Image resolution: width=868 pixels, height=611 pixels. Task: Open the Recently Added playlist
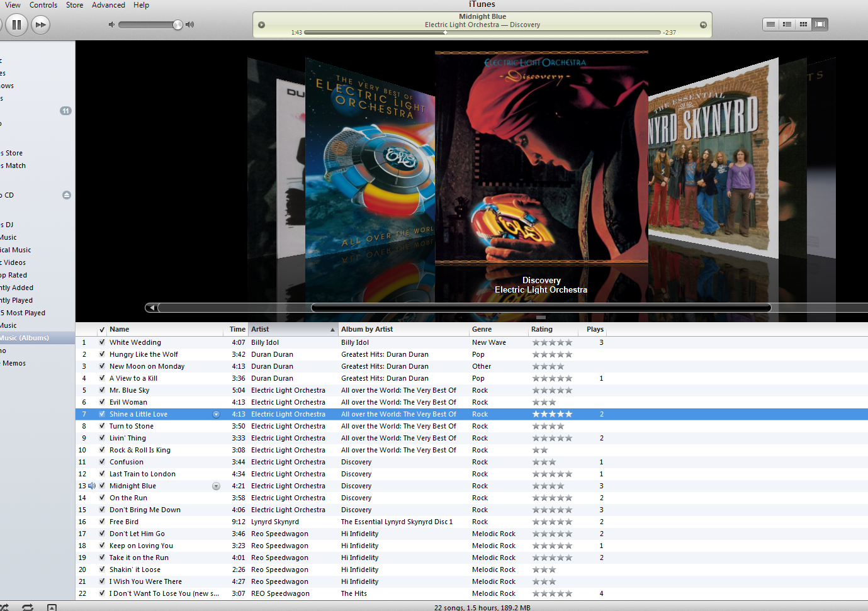pyautogui.click(x=37, y=288)
